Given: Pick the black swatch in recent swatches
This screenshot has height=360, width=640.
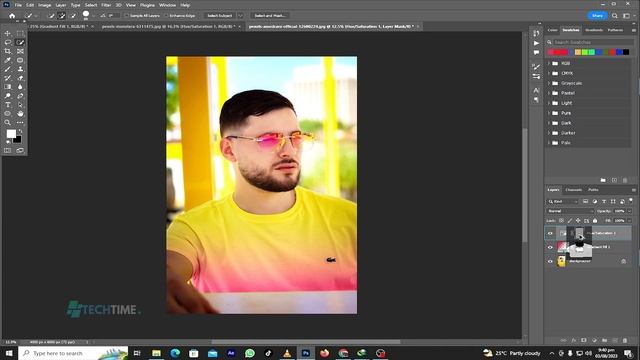Looking at the screenshot, I should pos(626,52).
